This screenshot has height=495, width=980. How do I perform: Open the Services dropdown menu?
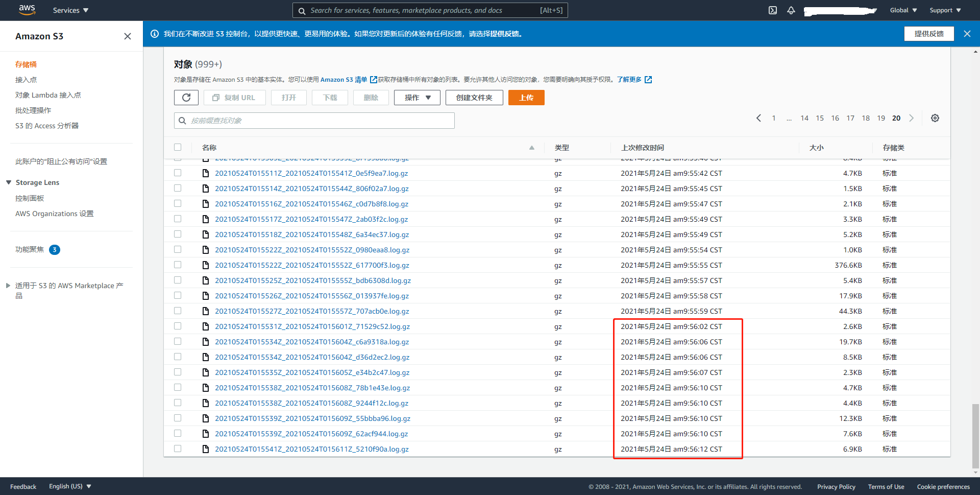pos(70,10)
